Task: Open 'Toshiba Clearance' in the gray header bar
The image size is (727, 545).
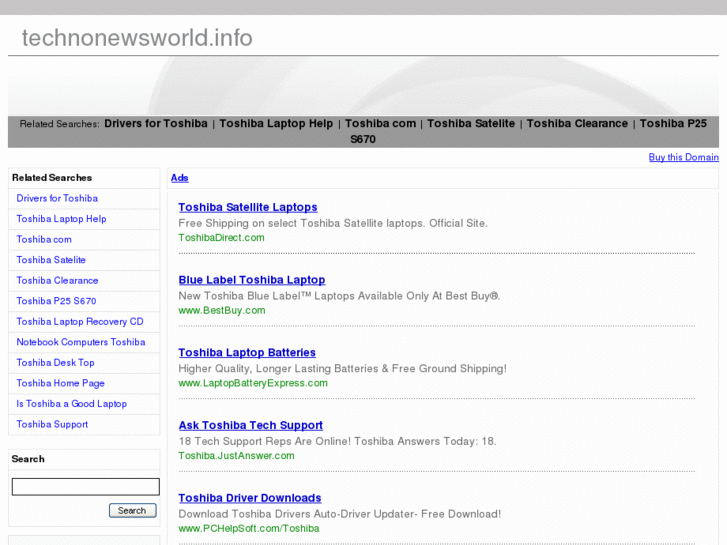Action: pyautogui.click(x=577, y=123)
